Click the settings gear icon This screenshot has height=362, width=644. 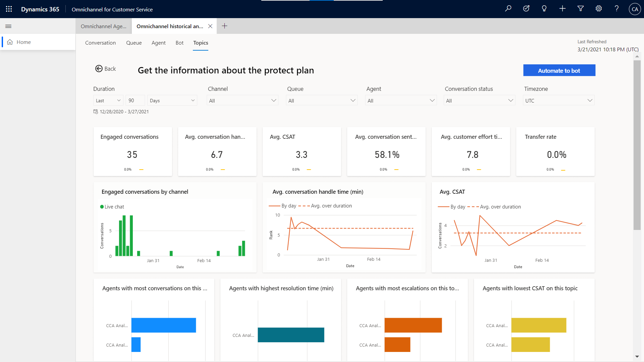tap(598, 9)
